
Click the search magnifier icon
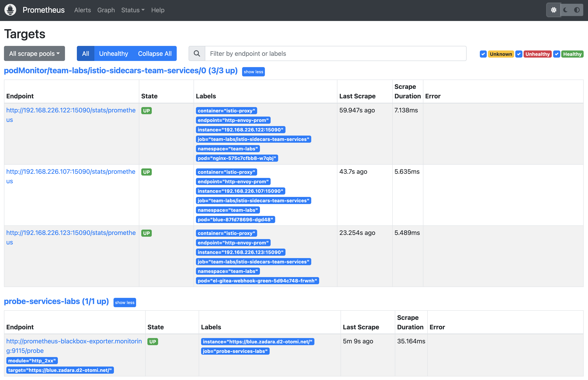(x=197, y=53)
